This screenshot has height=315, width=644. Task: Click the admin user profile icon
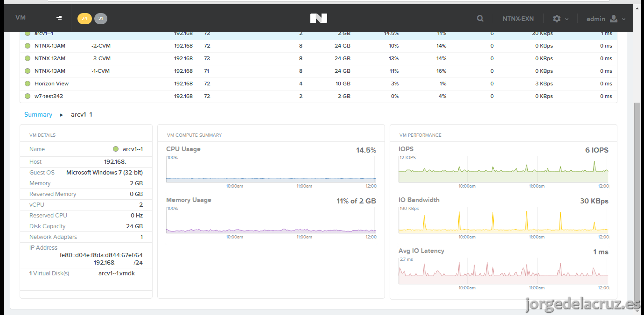coord(614,19)
